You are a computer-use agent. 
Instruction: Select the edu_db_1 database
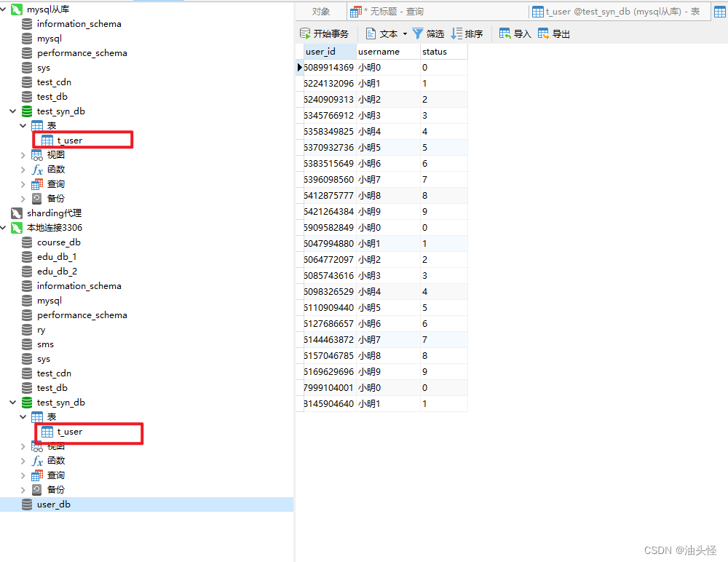click(x=57, y=257)
